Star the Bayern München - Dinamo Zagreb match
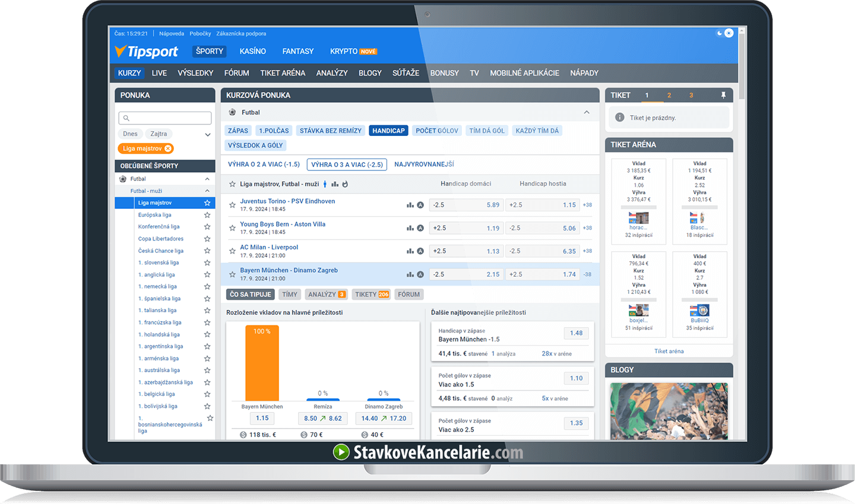Screen dimensions: 855x504 coord(232,274)
